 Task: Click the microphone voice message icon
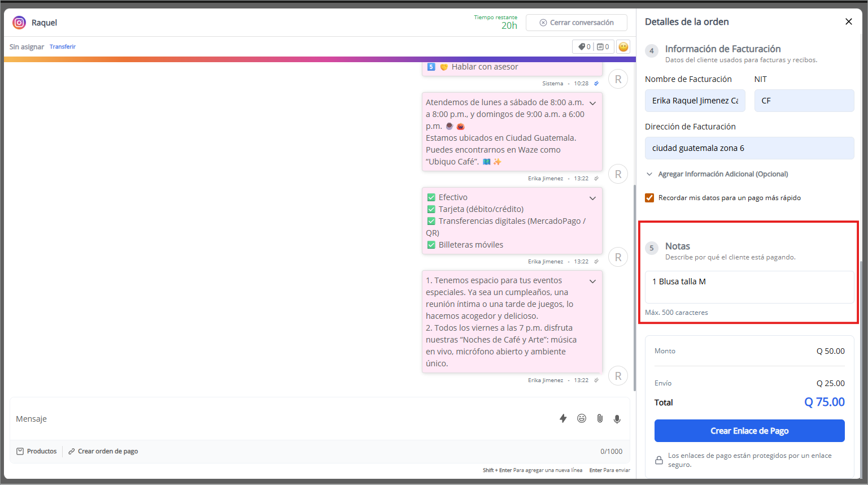point(617,419)
